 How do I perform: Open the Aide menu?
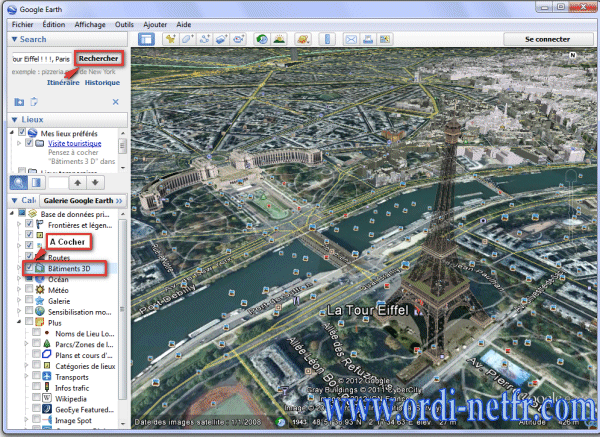[184, 24]
